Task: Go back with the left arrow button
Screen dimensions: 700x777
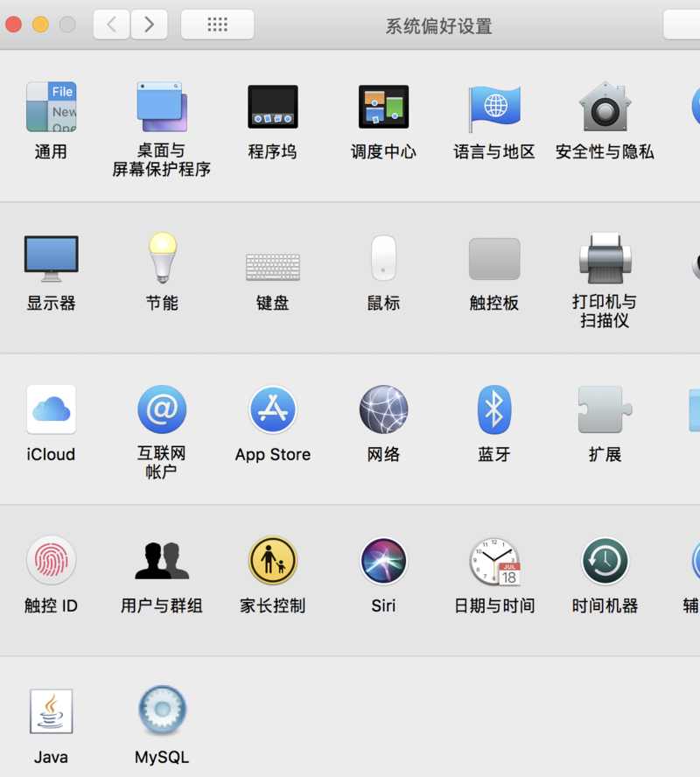Action: point(111,24)
